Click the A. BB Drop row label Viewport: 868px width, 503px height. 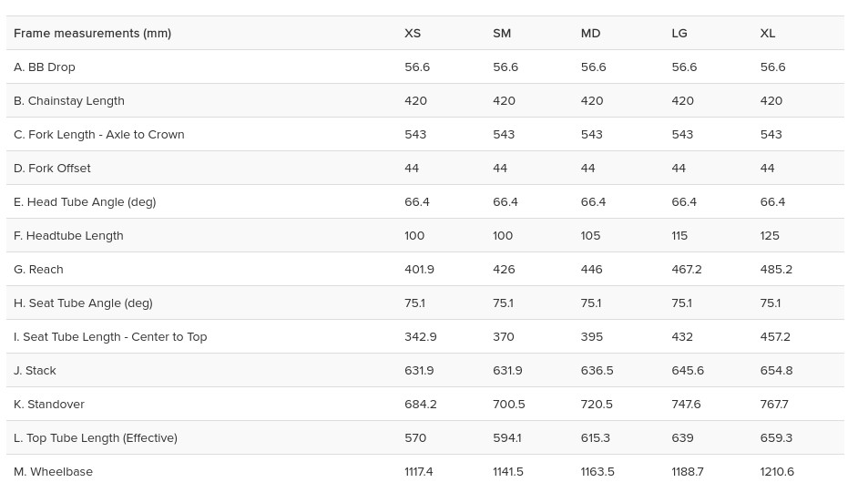pyautogui.click(x=45, y=67)
